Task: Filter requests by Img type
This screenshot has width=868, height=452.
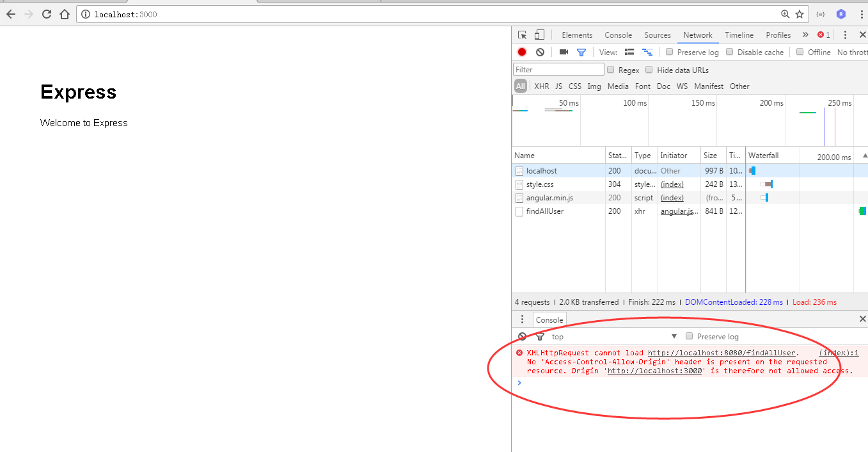Action: (594, 86)
